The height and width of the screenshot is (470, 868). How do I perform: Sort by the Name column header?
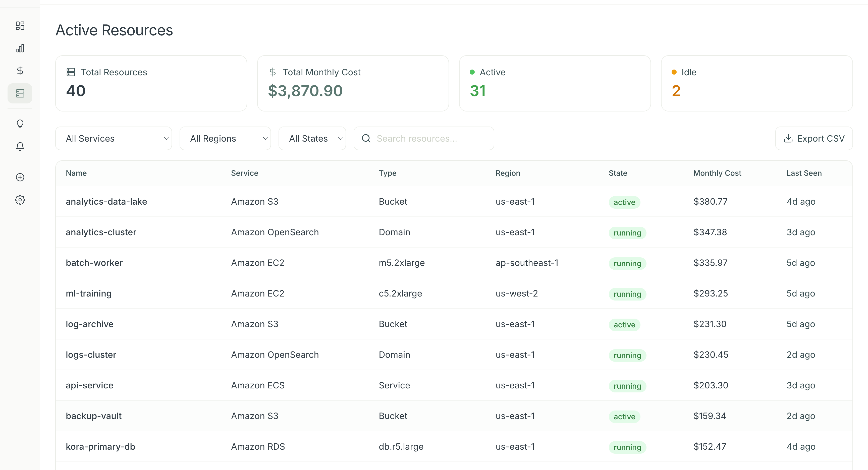point(76,173)
